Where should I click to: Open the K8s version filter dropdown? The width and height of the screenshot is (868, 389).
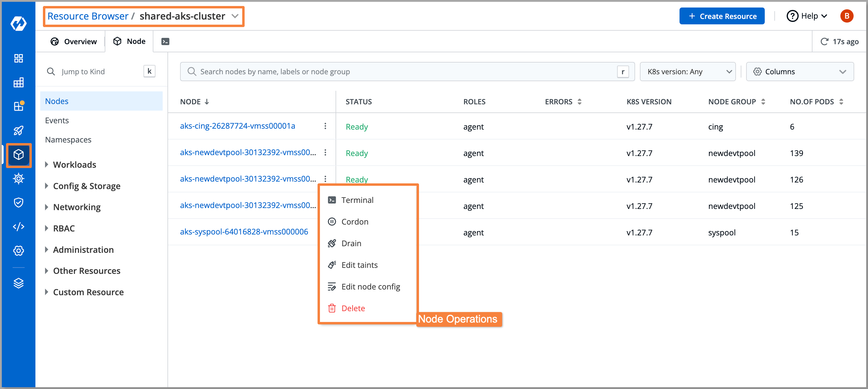688,72
